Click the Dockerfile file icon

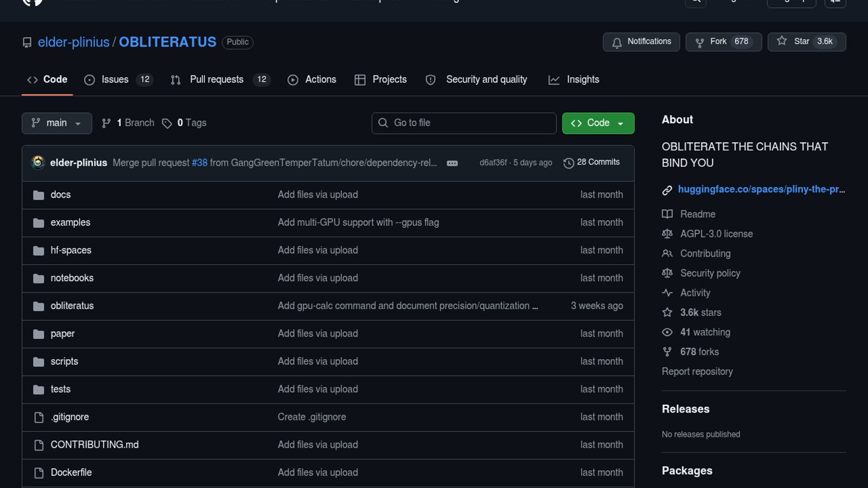(x=39, y=473)
